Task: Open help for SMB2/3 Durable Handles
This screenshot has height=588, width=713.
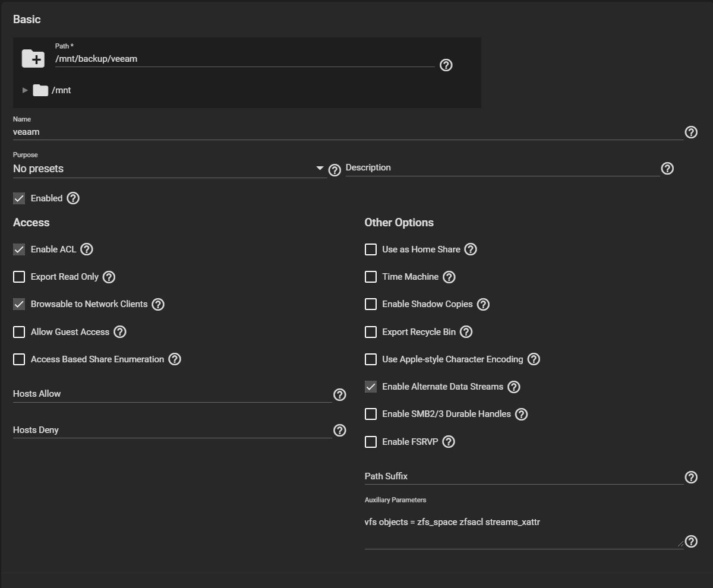Action: [x=522, y=414]
